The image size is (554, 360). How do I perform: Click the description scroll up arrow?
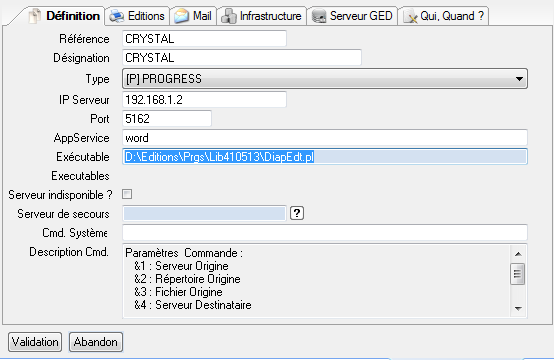(518, 254)
